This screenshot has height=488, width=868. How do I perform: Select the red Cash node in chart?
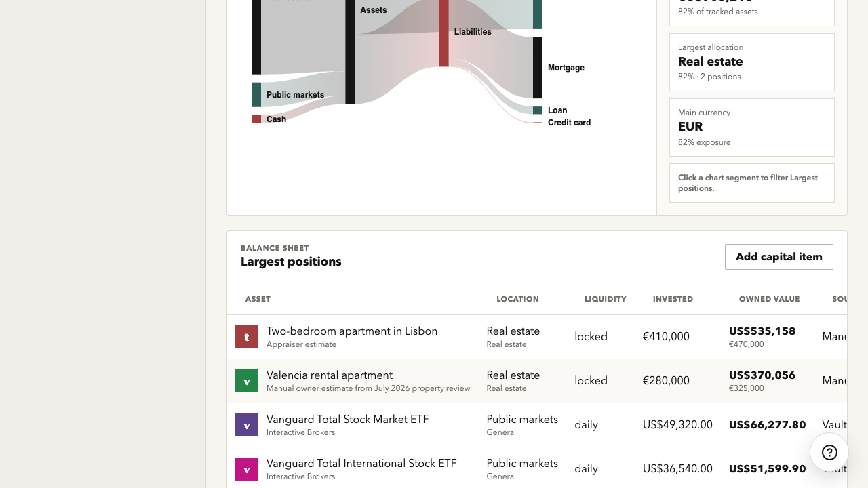(256, 119)
